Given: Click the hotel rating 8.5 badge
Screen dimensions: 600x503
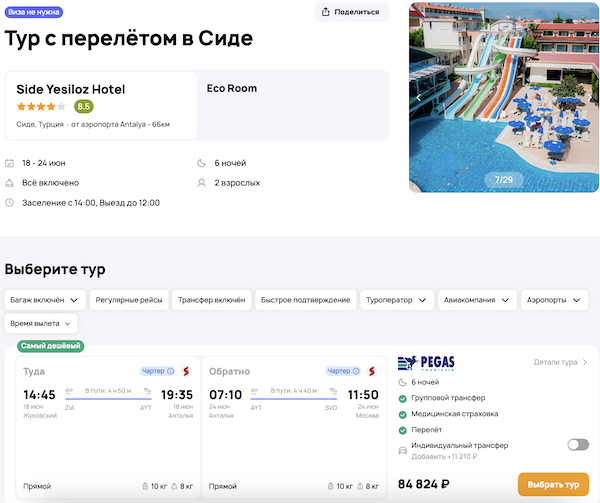Looking at the screenshot, I should tap(83, 106).
